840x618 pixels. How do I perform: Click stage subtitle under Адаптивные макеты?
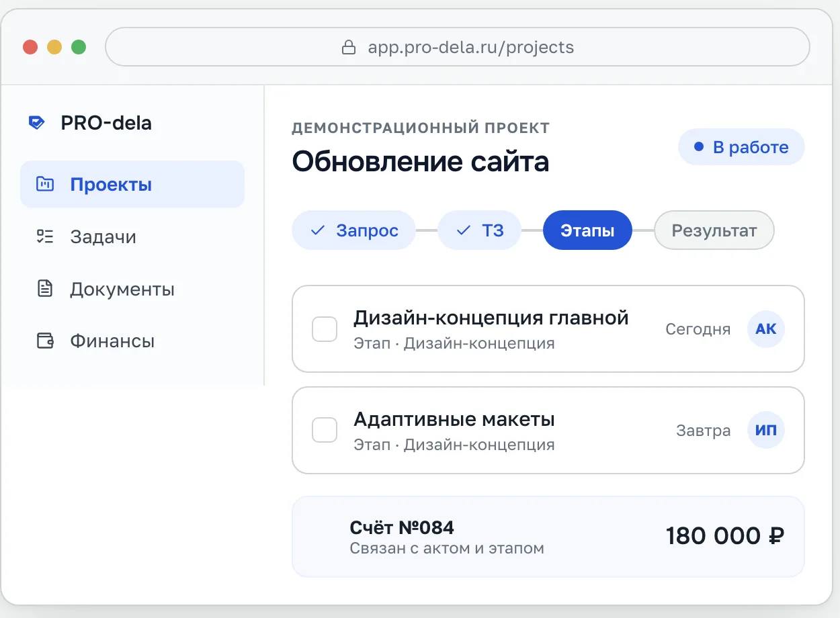pyautogui.click(x=454, y=444)
